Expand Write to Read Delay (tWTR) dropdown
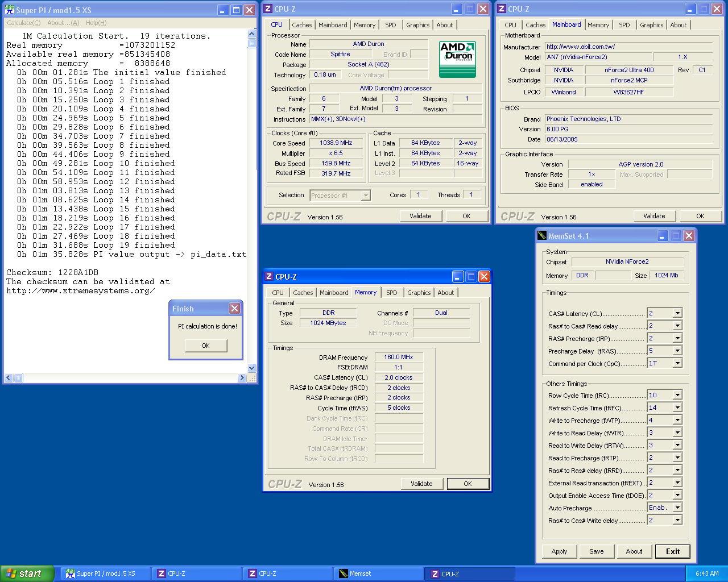 pyautogui.click(x=677, y=433)
